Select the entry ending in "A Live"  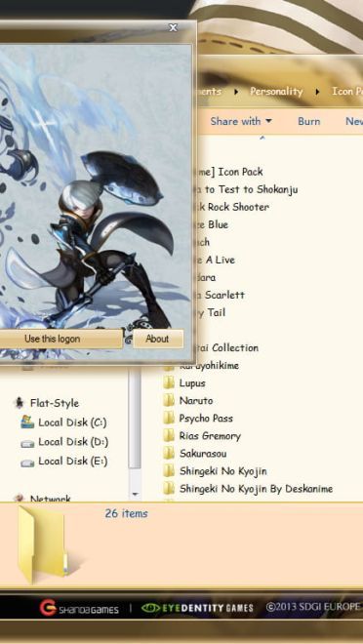tap(217, 260)
